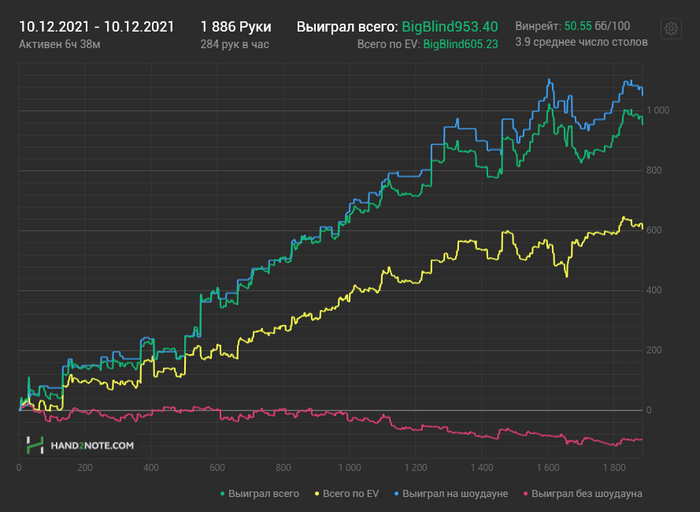Click the 'Винрейт:' label

tap(538, 26)
